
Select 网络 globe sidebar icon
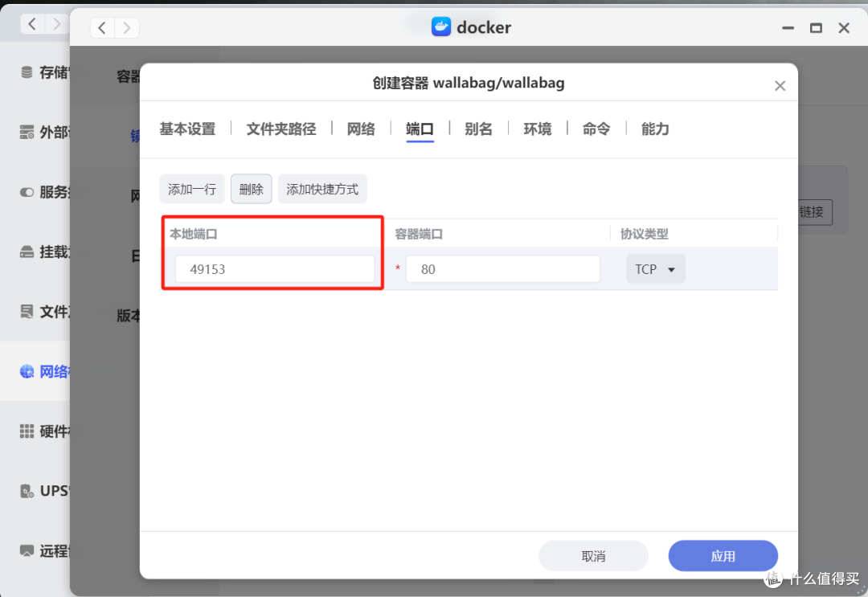click(x=27, y=371)
